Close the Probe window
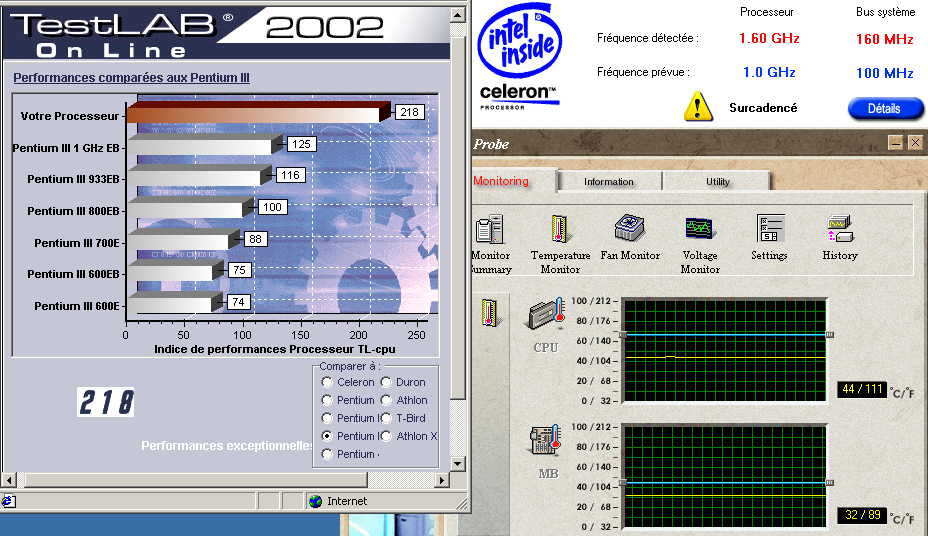This screenshot has height=536, width=928. coord(915,143)
